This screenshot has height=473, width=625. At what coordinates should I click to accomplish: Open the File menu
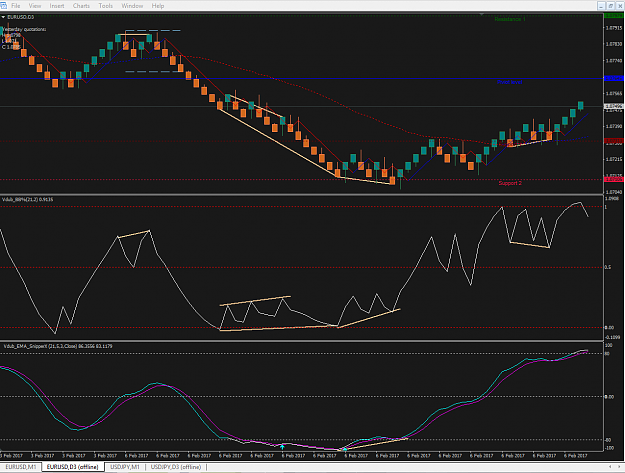(x=16, y=6)
